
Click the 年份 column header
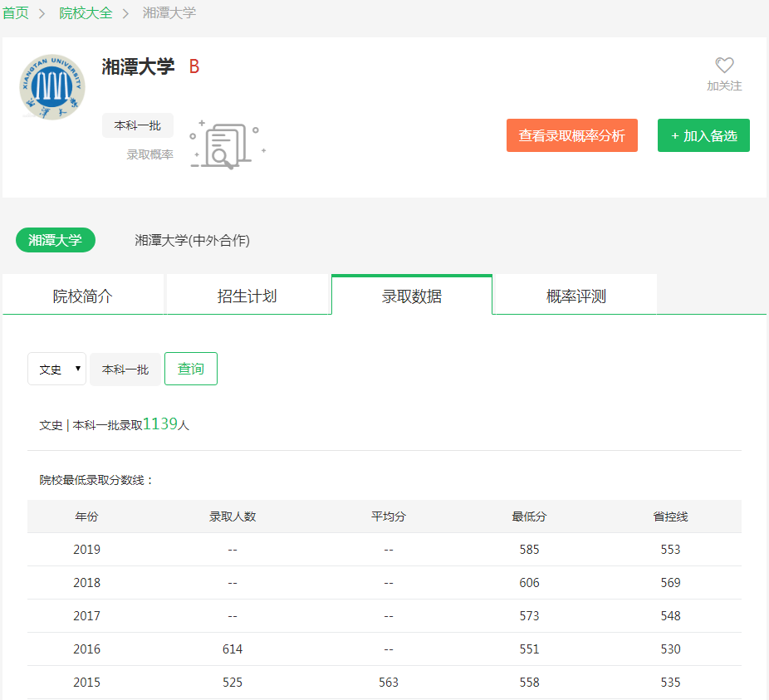tap(87, 516)
